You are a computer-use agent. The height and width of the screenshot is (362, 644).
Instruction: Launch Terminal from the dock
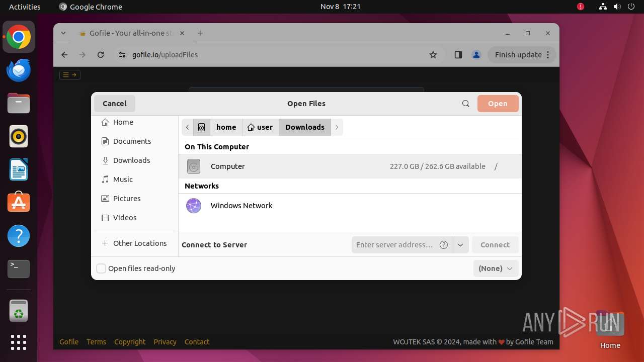(x=19, y=269)
